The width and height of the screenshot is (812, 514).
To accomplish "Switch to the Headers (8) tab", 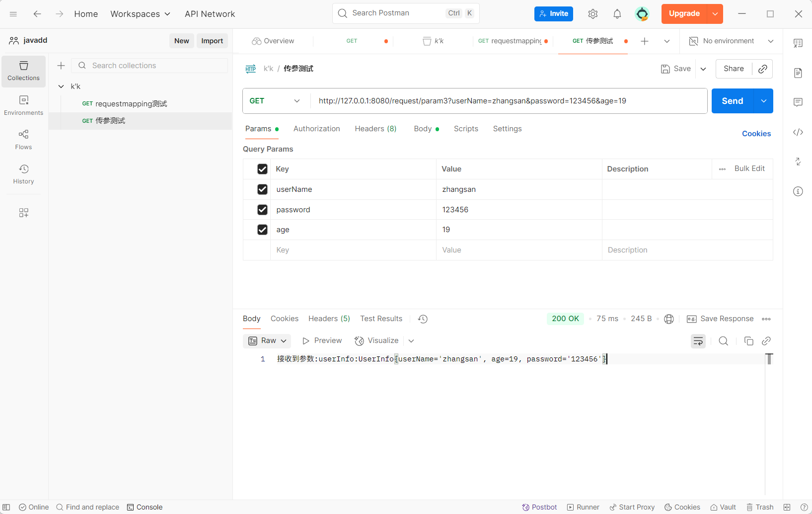I will coord(375,129).
